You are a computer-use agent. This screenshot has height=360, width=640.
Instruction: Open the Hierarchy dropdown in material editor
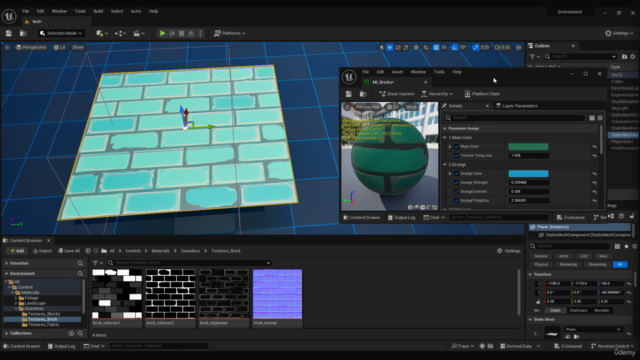[437, 94]
